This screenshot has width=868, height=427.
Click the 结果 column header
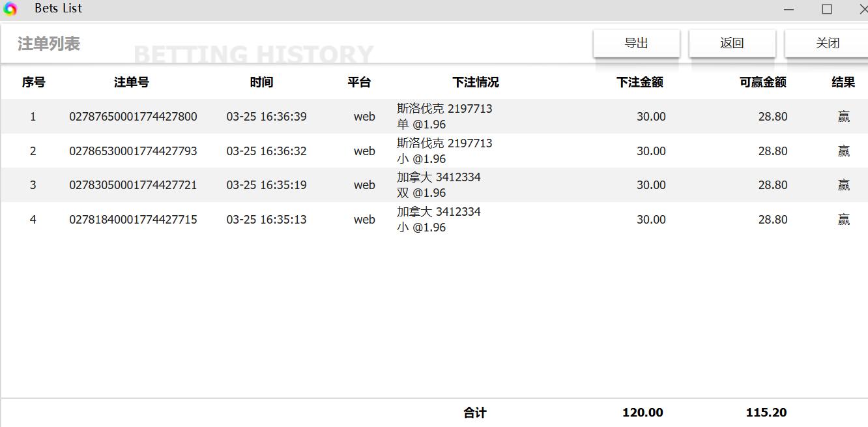843,82
